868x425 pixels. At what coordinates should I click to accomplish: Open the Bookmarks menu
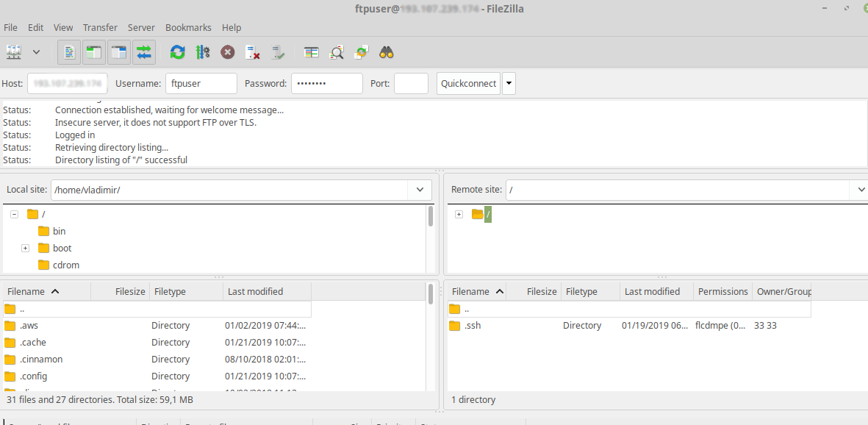tap(188, 27)
